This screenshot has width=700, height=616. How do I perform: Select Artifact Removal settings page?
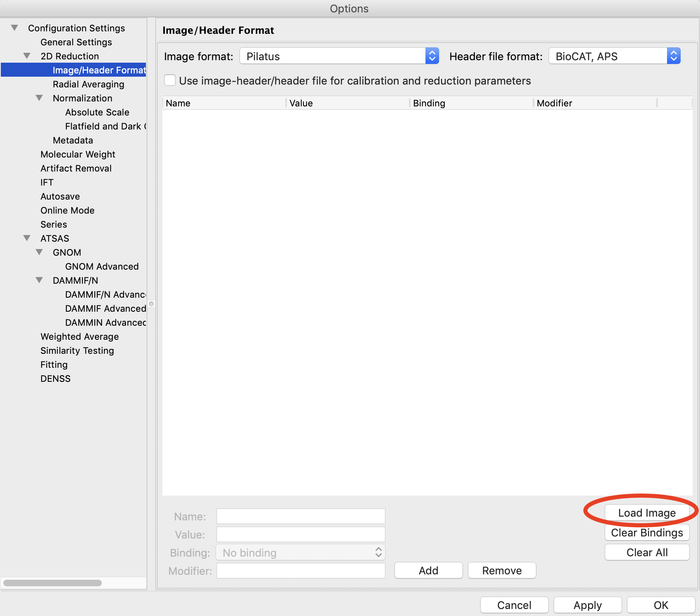(76, 168)
